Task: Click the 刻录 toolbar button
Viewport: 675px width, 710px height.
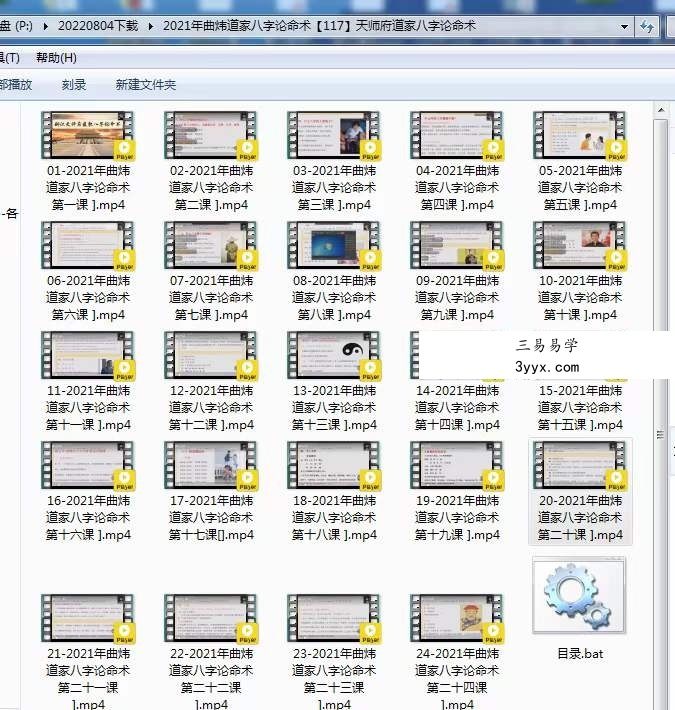Action: [x=73, y=85]
